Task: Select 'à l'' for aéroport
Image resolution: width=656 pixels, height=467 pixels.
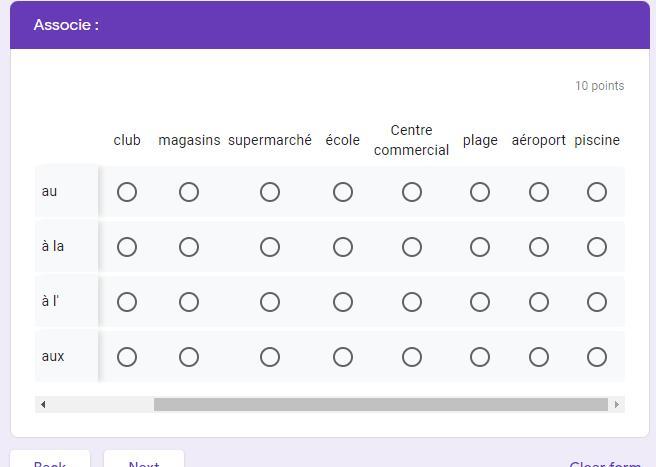Action: pos(539,302)
